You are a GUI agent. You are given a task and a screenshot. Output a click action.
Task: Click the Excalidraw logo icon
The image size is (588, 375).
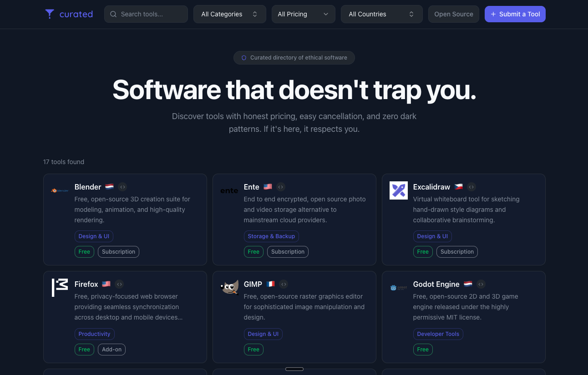(x=398, y=190)
